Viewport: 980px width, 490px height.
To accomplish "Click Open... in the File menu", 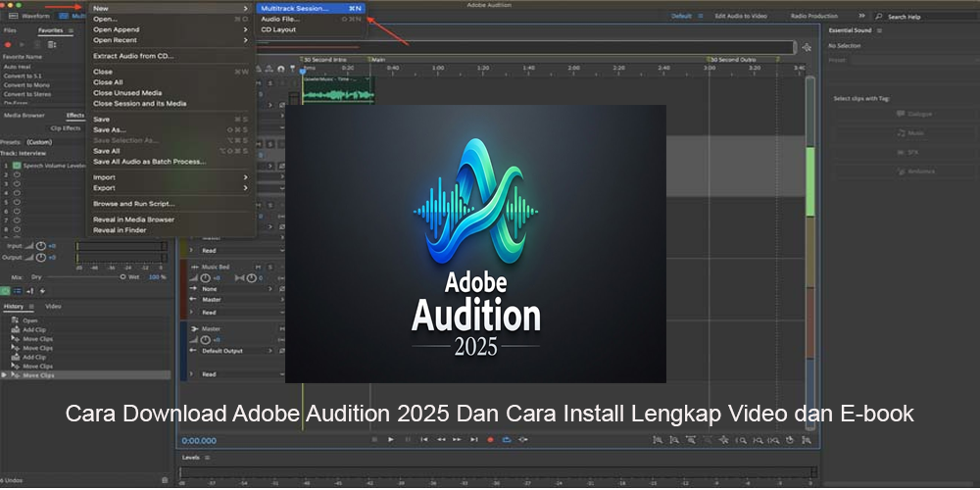I will pos(171,20).
